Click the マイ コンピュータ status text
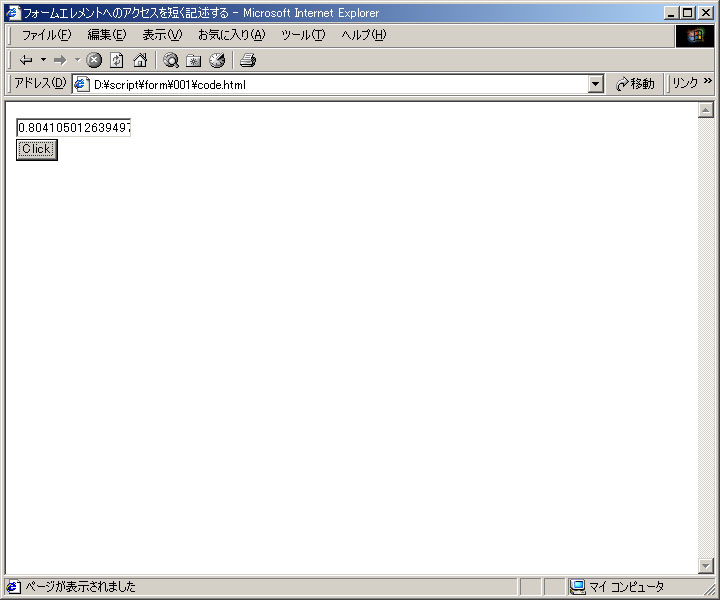Screen dimensions: 720x600 pyautogui.click(x=626, y=587)
